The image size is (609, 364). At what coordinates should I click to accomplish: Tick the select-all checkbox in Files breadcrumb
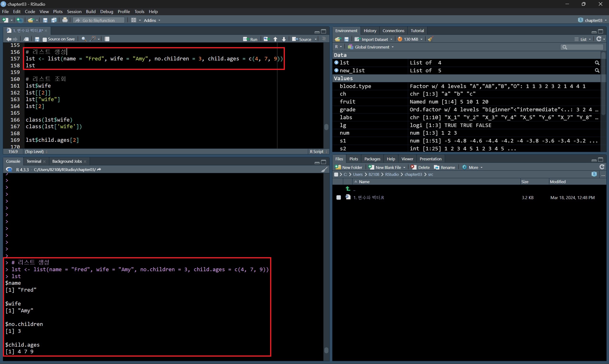click(336, 174)
